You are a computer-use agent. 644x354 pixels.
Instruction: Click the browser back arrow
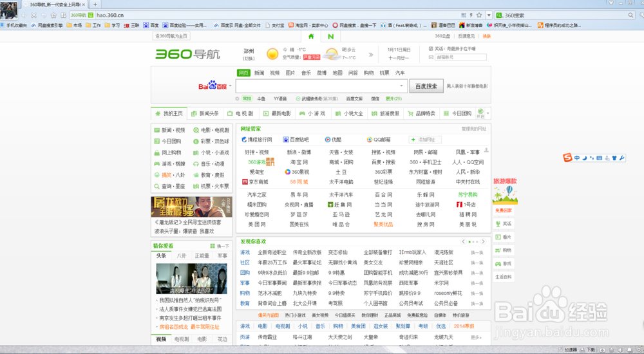click(24, 15)
